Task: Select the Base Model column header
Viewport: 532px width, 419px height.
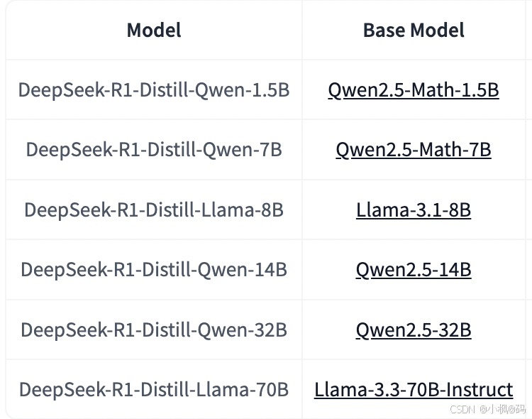Action: tap(414, 31)
